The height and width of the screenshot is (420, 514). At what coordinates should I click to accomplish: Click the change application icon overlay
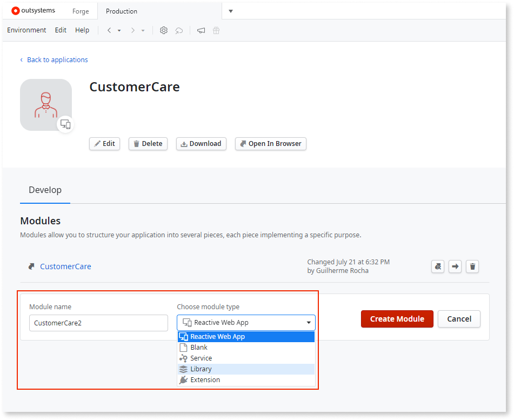[65, 124]
